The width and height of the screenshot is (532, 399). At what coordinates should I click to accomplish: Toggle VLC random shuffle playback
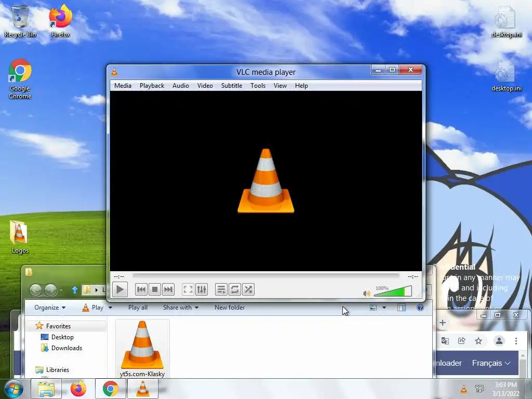[x=248, y=289]
